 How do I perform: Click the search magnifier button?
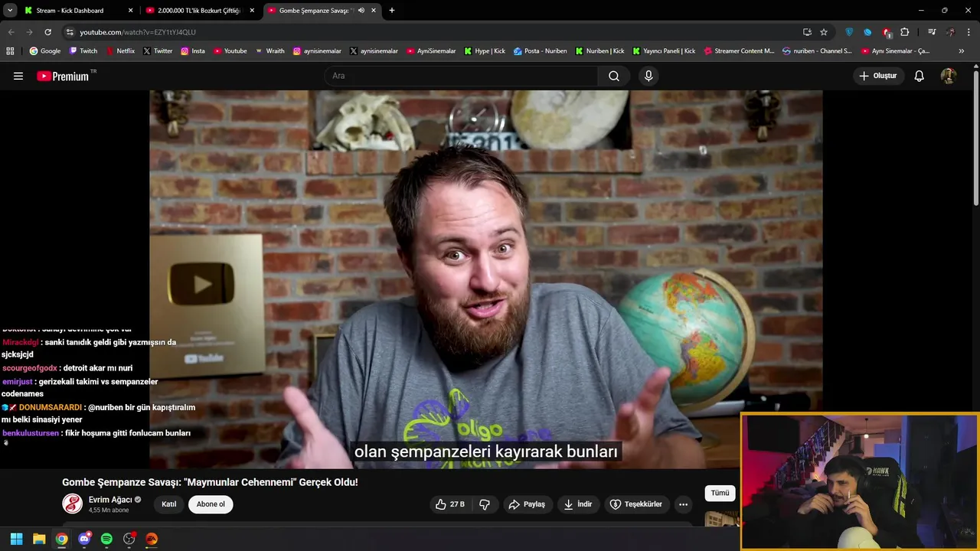point(614,76)
